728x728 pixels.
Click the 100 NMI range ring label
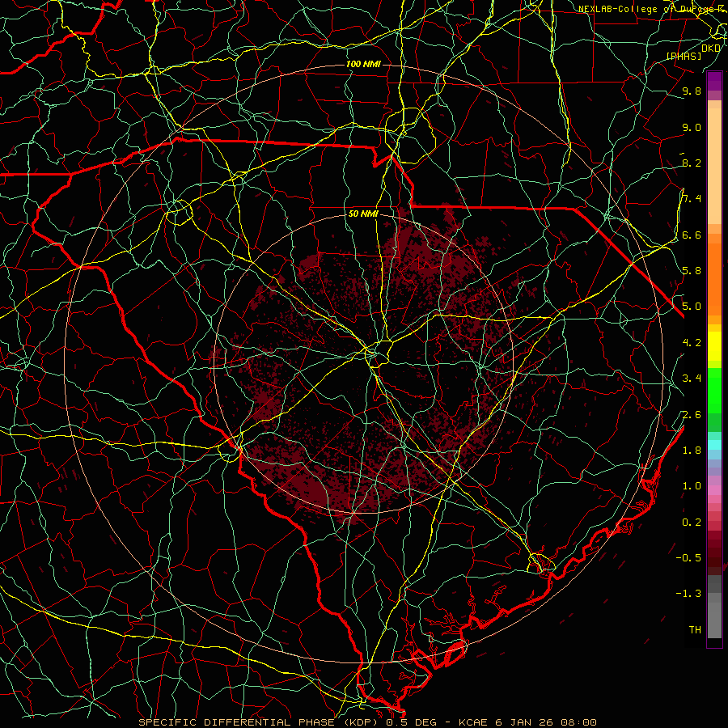pyautogui.click(x=363, y=64)
